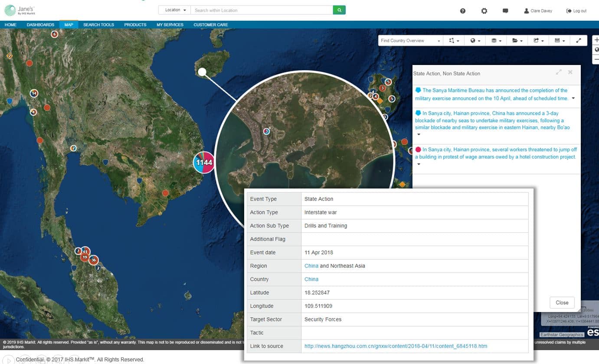This screenshot has height=364, width=599.
Task: Click the Close button in event panel
Action: coord(562,302)
